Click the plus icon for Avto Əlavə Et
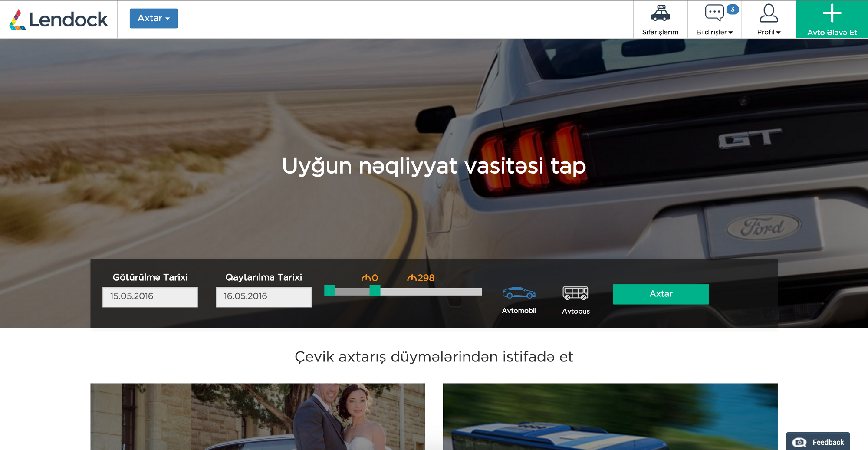The image size is (868, 450). point(832,13)
